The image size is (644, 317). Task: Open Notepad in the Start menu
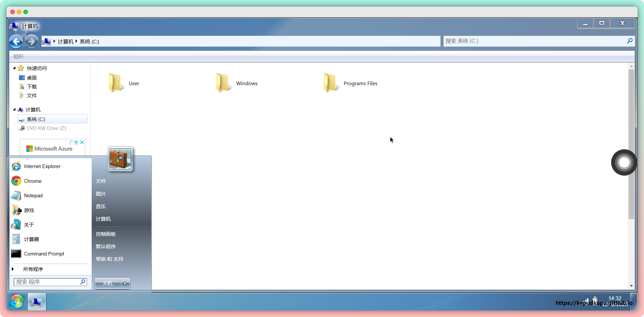pyautogui.click(x=33, y=196)
